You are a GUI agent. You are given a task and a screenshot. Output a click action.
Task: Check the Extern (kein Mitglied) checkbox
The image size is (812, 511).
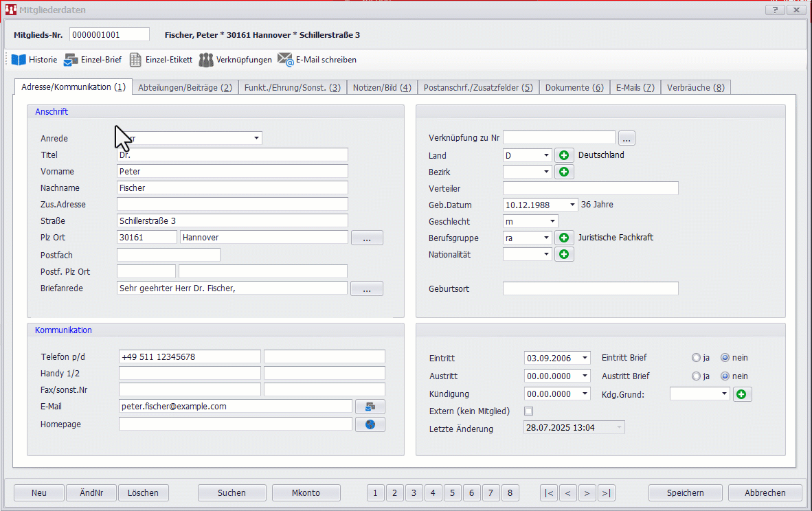pos(529,411)
